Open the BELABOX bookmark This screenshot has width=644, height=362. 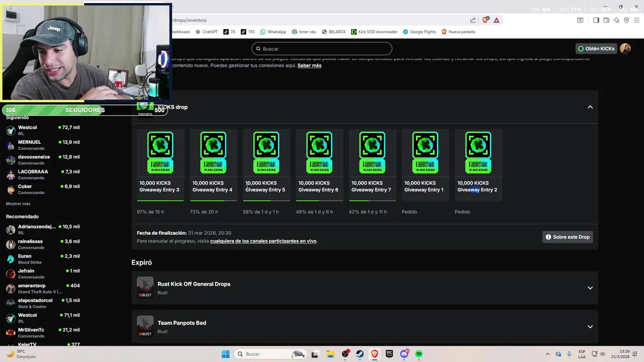pos(334,32)
